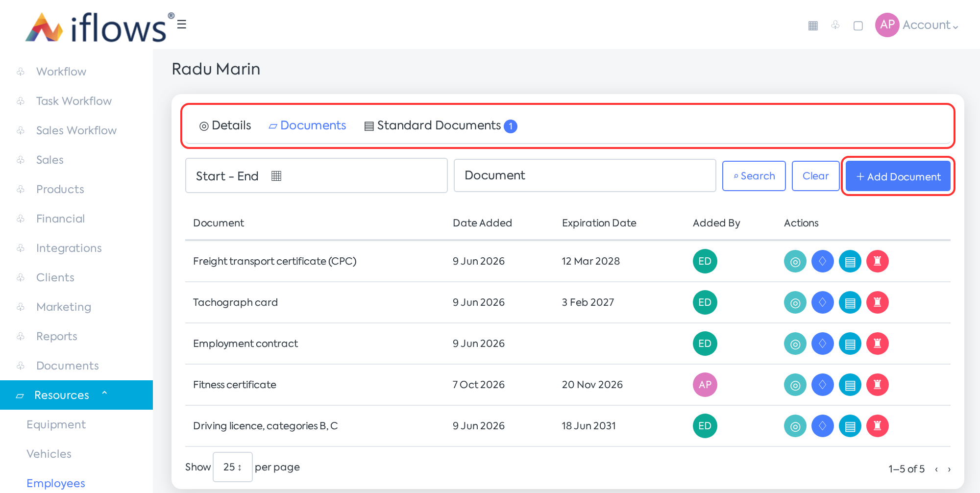
Task: Click the square icon in top header
Action: click(x=858, y=25)
